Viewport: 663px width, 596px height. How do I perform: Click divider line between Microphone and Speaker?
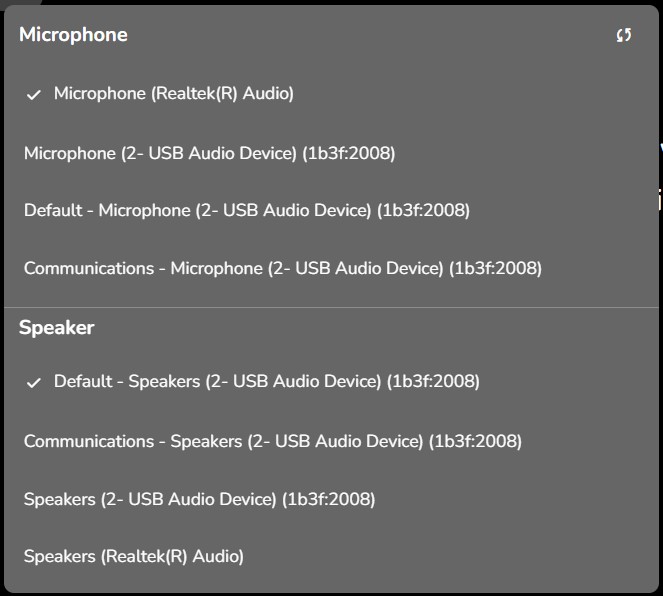[x=331, y=307]
